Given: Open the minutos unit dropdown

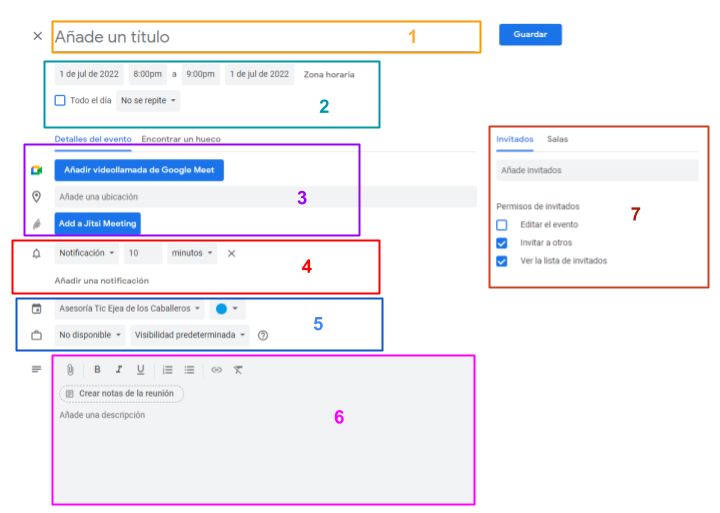Looking at the screenshot, I should [192, 253].
